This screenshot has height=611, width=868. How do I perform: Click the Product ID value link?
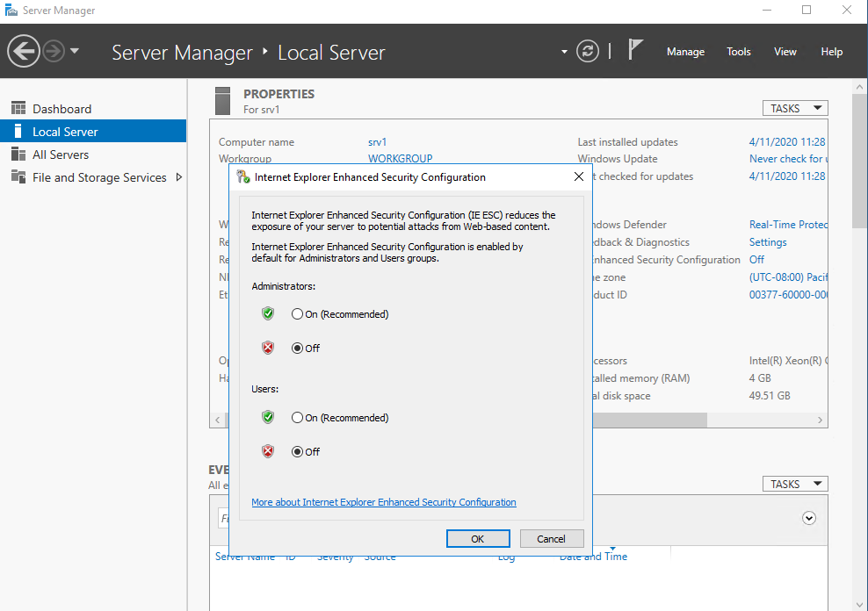(788, 295)
